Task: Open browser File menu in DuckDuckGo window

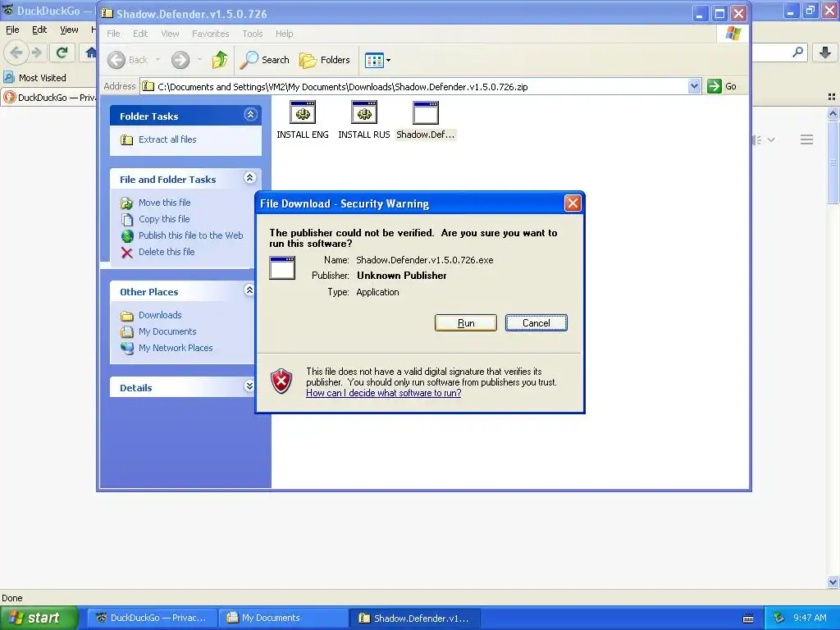Action: (12, 30)
